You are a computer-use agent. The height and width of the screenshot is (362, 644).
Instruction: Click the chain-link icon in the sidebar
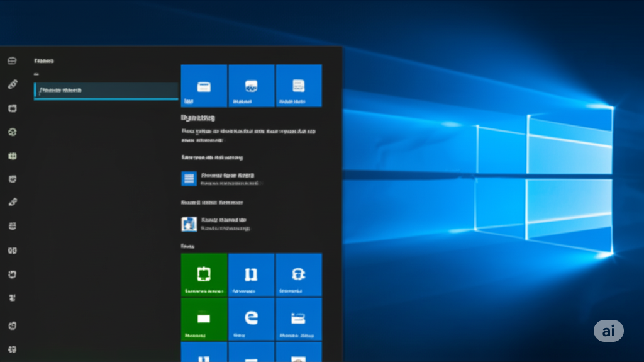coord(13,84)
